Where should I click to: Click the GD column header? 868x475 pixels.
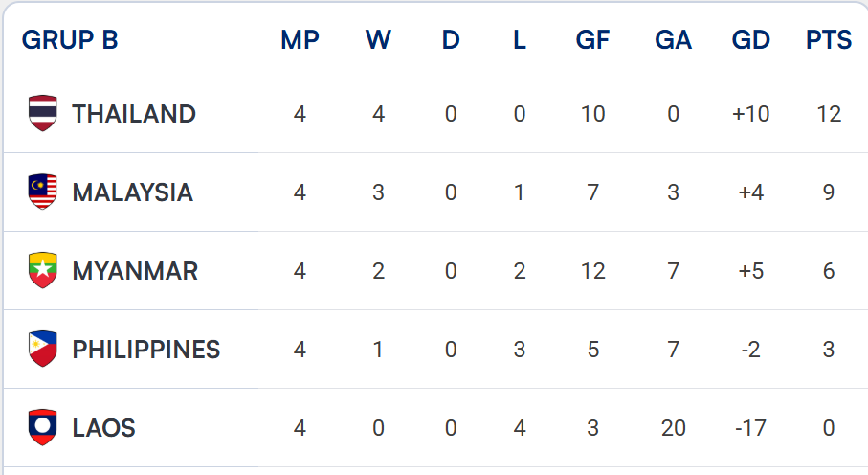point(751,40)
